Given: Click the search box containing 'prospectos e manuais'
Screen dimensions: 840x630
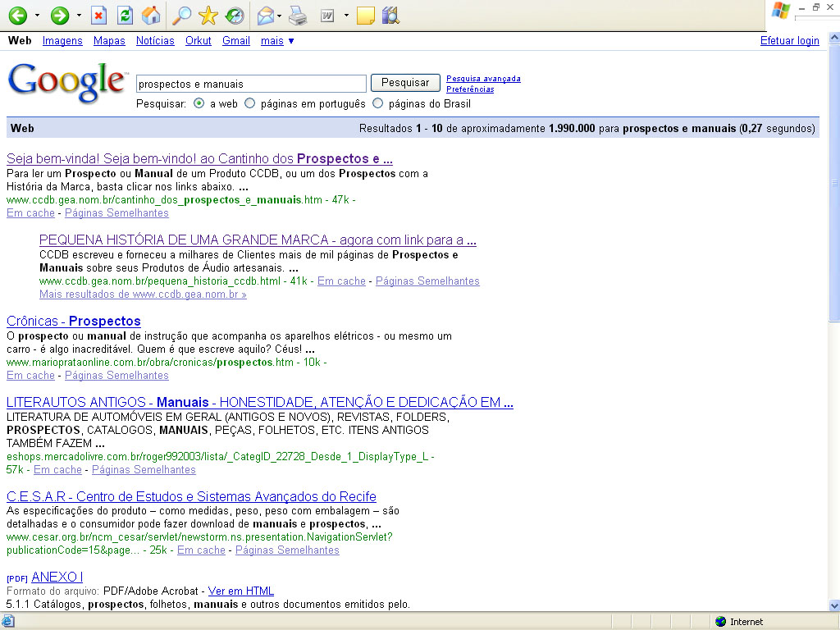Looking at the screenshot, I should [251, 84].
